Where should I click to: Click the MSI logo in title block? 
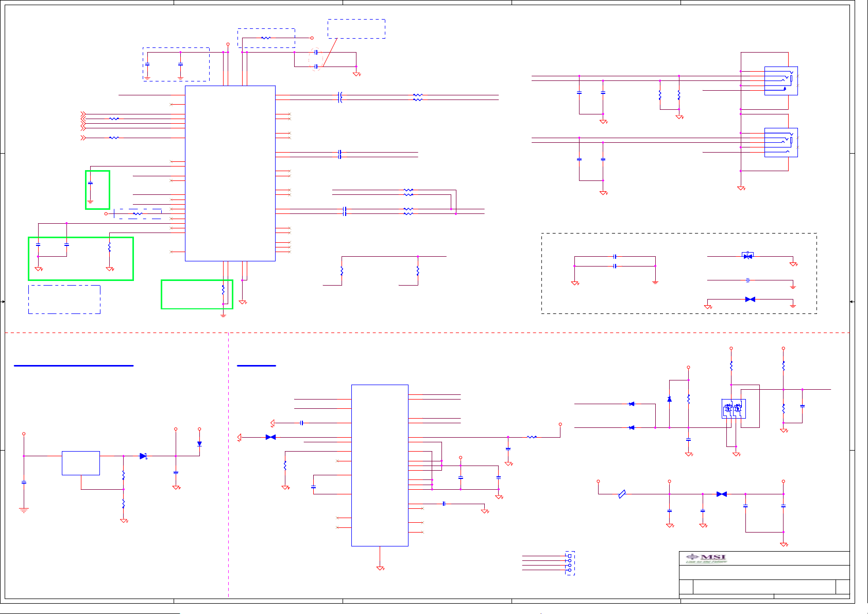click(706, 558)
